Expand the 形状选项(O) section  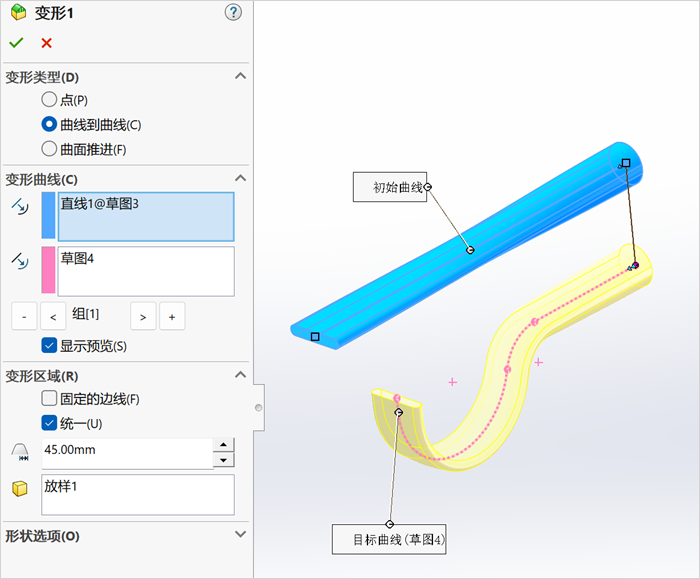pyautogui.click(x=240, y=535)
